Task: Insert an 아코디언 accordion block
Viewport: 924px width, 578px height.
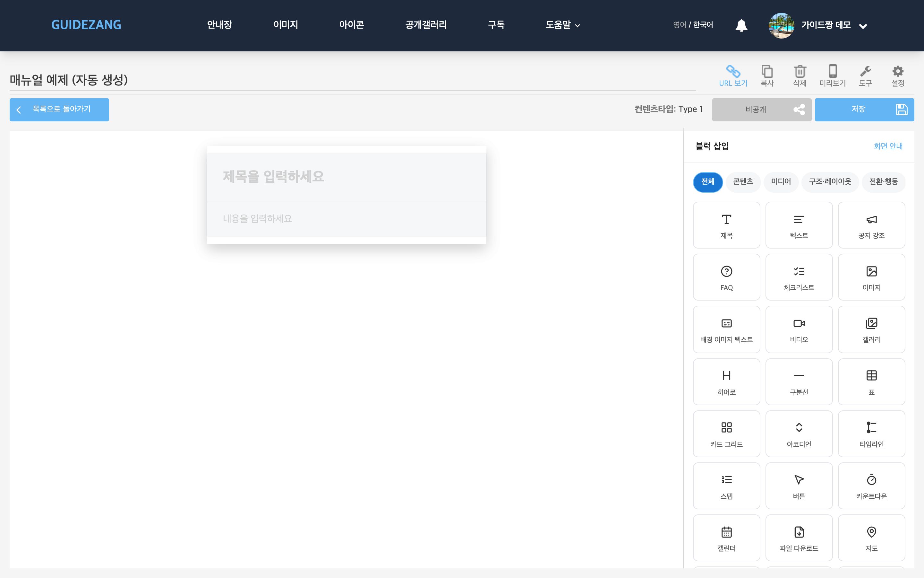Action: pos(799,433)
